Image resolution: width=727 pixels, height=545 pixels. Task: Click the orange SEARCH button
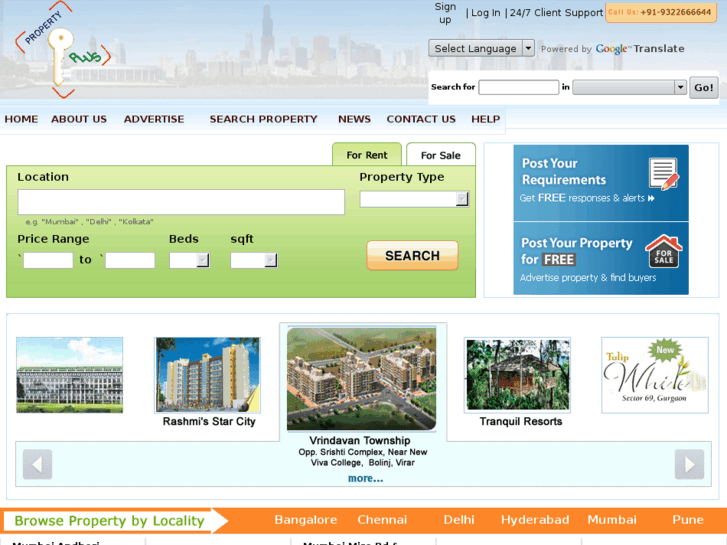click(x=412, y=256)
